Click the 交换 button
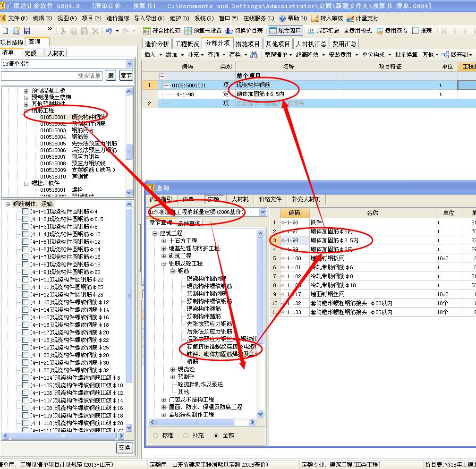The height and width of the screenshot is (469, 476). (x=125, y=448)
